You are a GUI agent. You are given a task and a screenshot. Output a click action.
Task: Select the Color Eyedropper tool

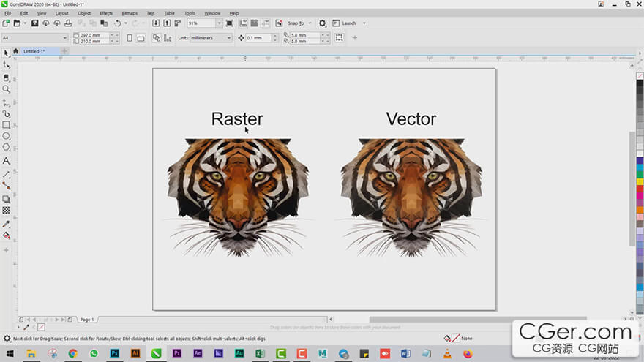[7, 223]
